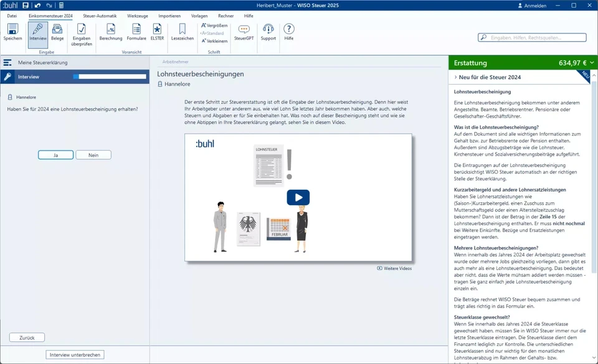Click the search field for Eingaben, Hilfen
This screenshot has height=364, width=598.
tap(536, 38)
